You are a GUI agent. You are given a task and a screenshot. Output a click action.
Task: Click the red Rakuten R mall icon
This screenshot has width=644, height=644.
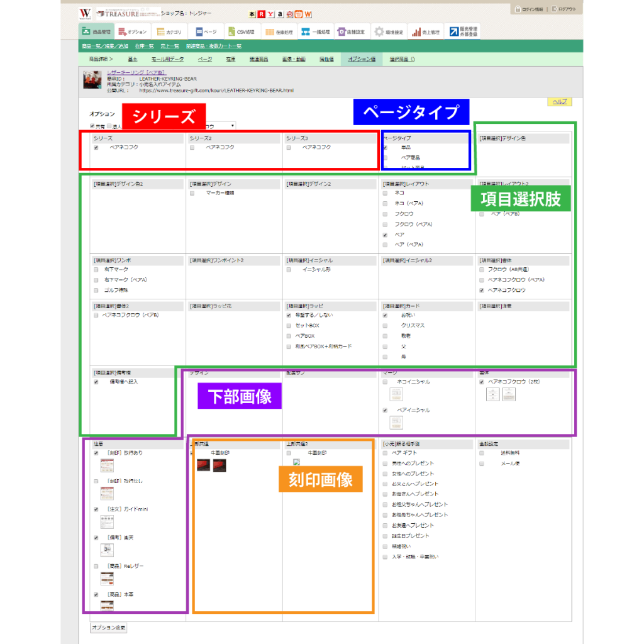(261, 14)
